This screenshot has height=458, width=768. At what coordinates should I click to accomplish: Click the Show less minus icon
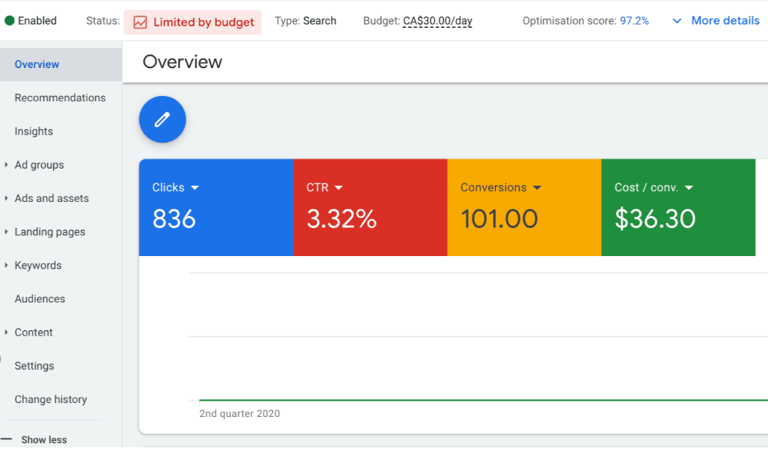6,439
